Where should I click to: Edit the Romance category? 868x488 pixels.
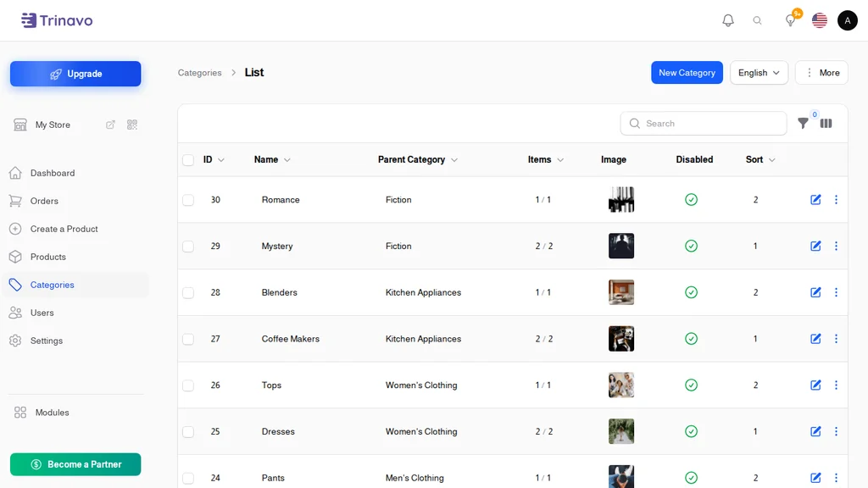click(x=815, y=200)
